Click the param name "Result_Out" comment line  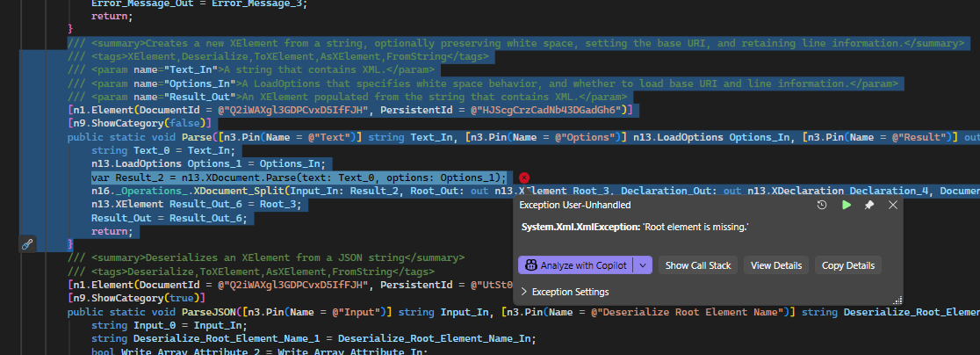[347, 97]
